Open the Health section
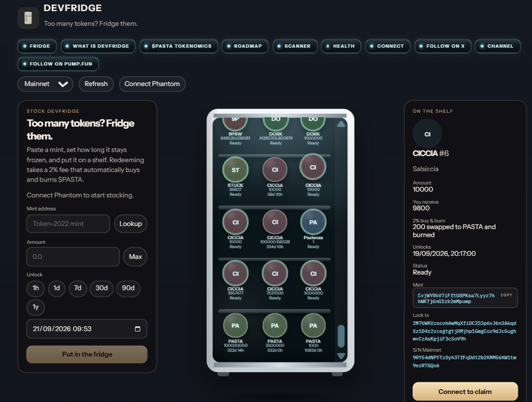 click(341, 46)
